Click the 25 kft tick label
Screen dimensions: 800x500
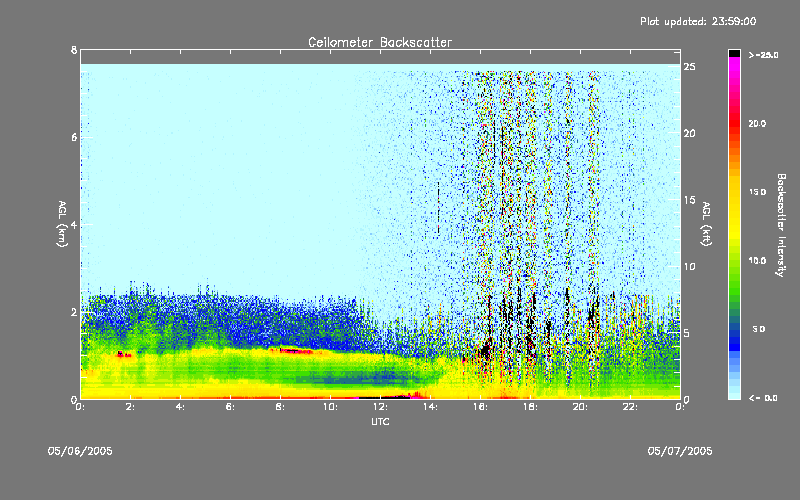689,67
